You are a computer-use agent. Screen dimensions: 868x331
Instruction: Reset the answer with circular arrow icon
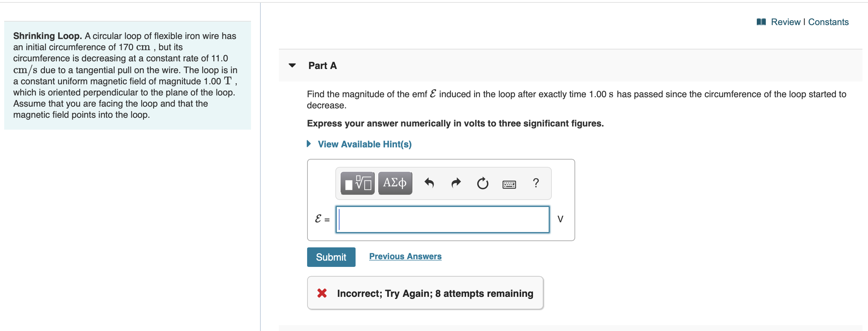(483, 183)
